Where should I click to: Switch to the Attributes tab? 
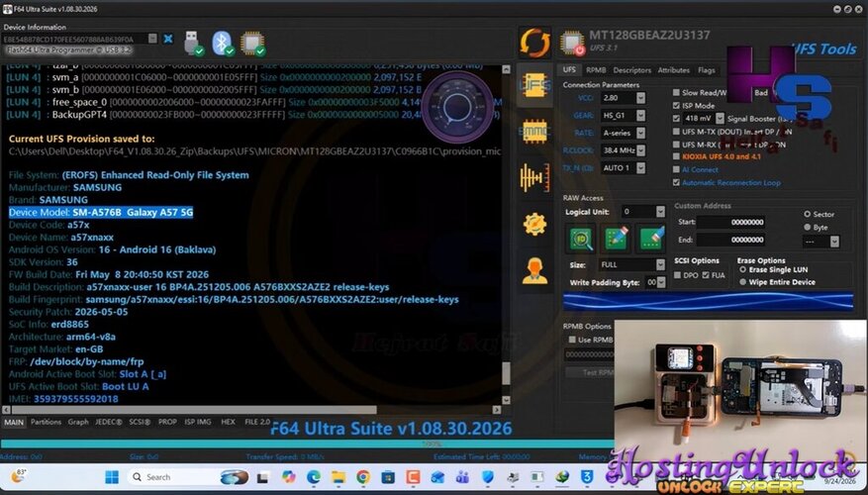(x=674, y=70)
